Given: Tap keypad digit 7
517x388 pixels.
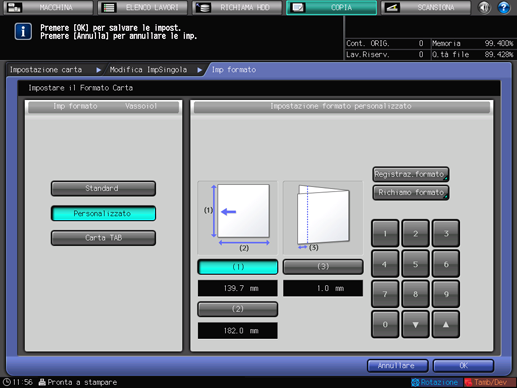Looking at the screenshot, I should coord(385,294).
